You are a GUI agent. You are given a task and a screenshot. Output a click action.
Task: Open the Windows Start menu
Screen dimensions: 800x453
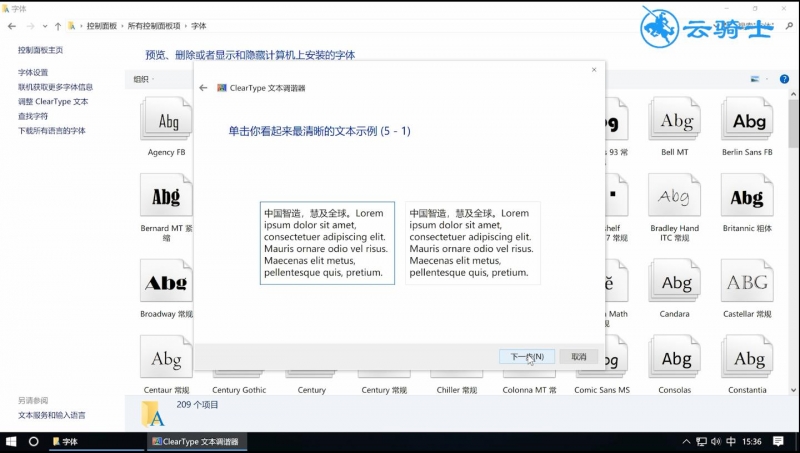click(x=11, y=442)
